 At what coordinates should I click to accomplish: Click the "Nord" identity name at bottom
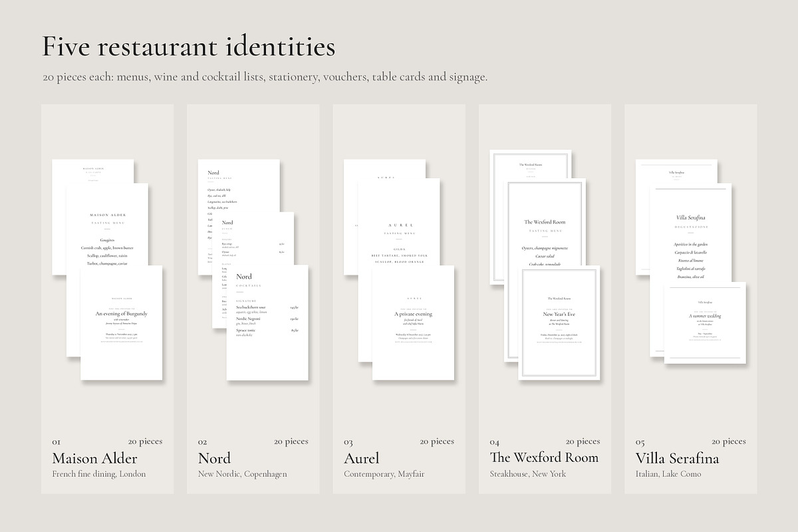pos(215,458)
